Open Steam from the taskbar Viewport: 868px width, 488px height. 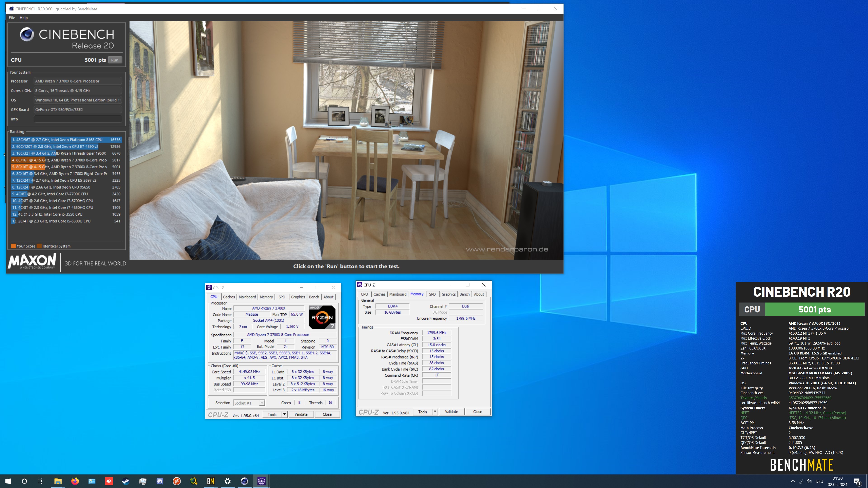126,481
